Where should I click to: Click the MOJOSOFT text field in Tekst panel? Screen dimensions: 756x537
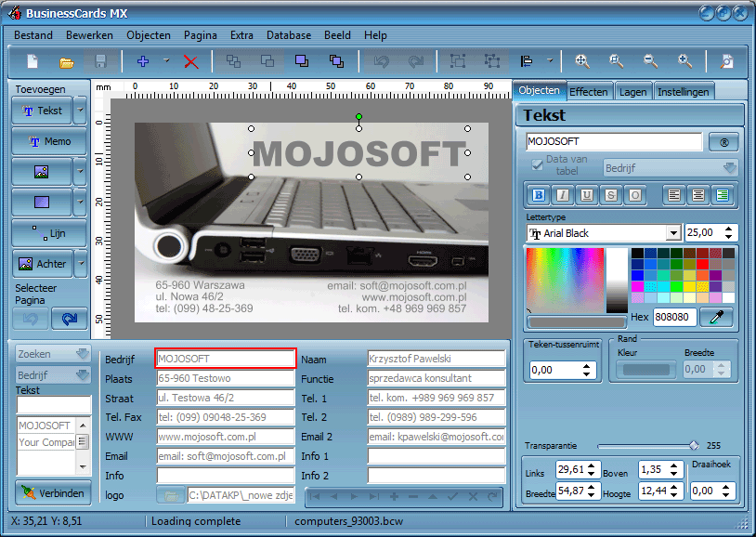click(614, 142)
